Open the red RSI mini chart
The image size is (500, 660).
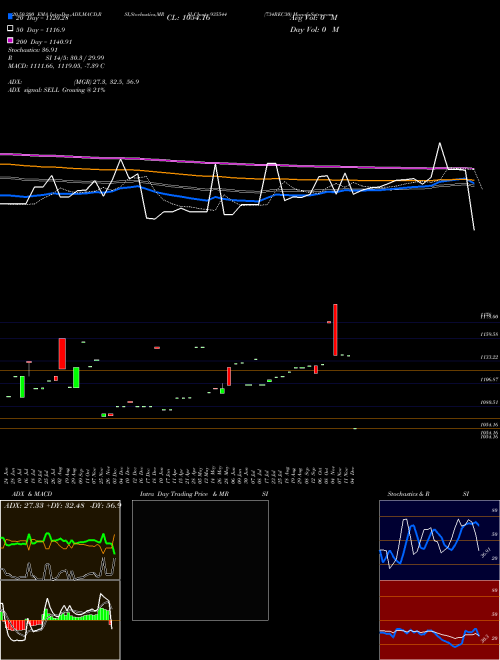click(x=439, y=620)
